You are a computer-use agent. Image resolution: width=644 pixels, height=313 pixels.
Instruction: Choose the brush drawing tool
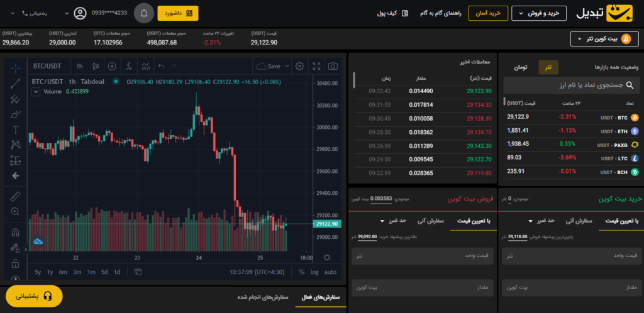tap(16, 114)
